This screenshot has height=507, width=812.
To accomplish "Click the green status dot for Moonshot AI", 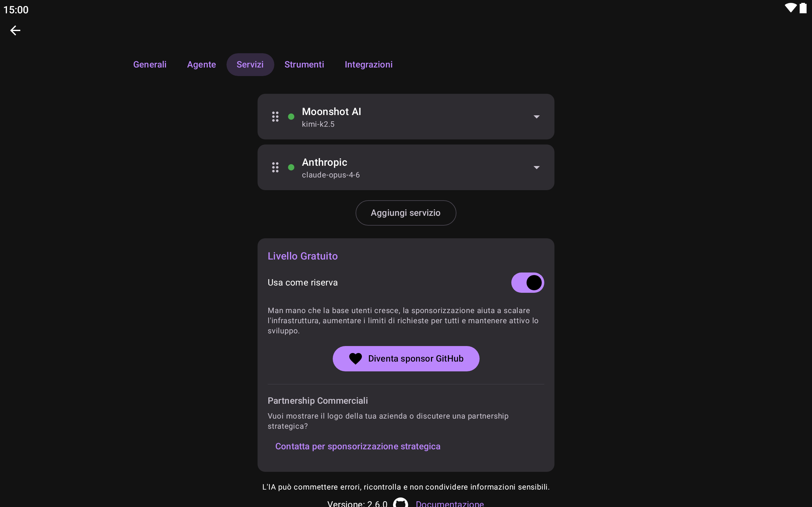I will click(x=291, y=117).
